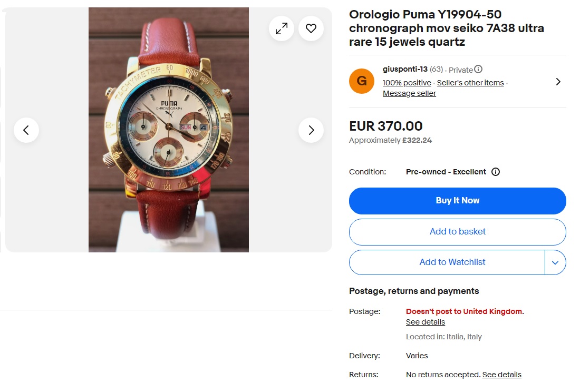Expand the Add to Watchlist dropdown arrow

click(x=556, y=262)
